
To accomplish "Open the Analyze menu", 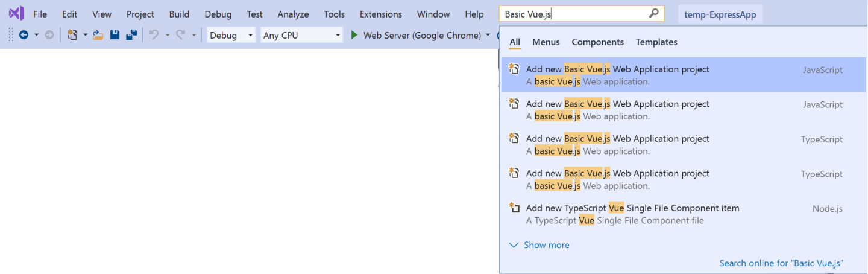I will (x=293, y=14).
